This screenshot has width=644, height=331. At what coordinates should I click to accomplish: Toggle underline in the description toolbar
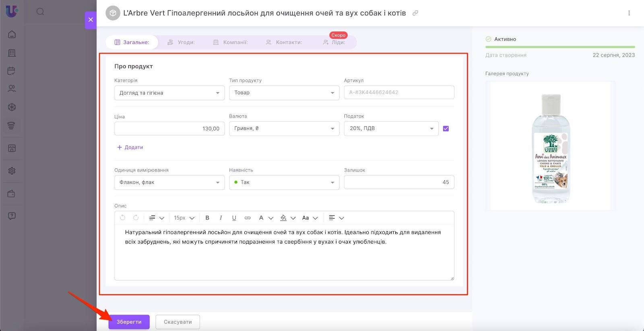[x=234, y=218]
